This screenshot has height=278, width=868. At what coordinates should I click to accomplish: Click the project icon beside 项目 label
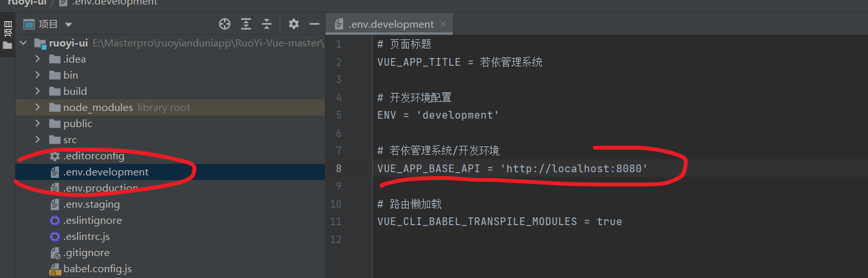point(28,25)
